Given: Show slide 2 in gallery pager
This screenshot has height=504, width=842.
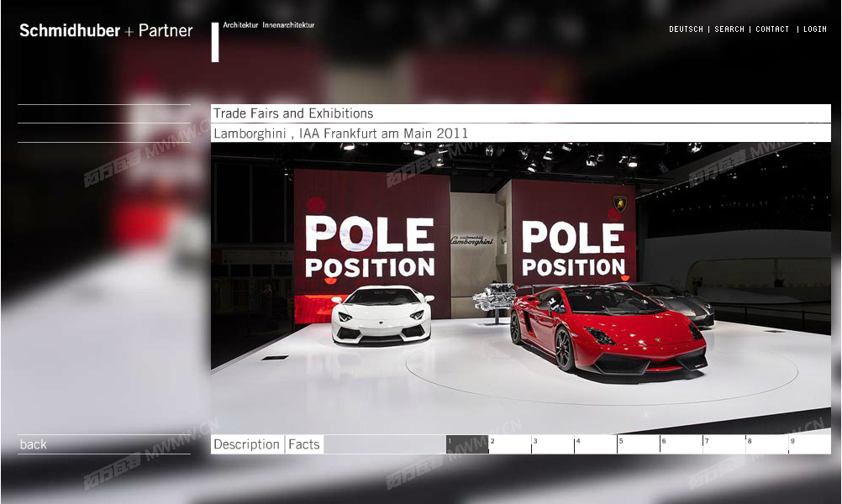Looking at the screenshot, I should [x=510, y=444].
